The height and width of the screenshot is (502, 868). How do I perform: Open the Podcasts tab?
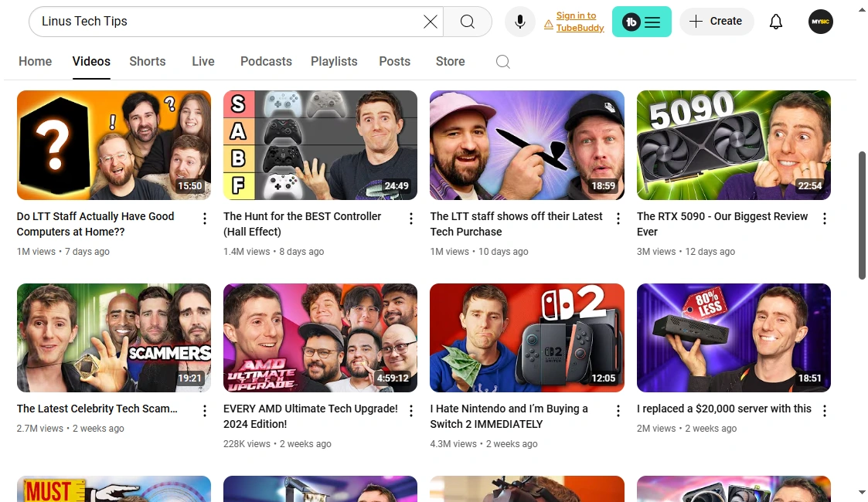tap(266, 61)
